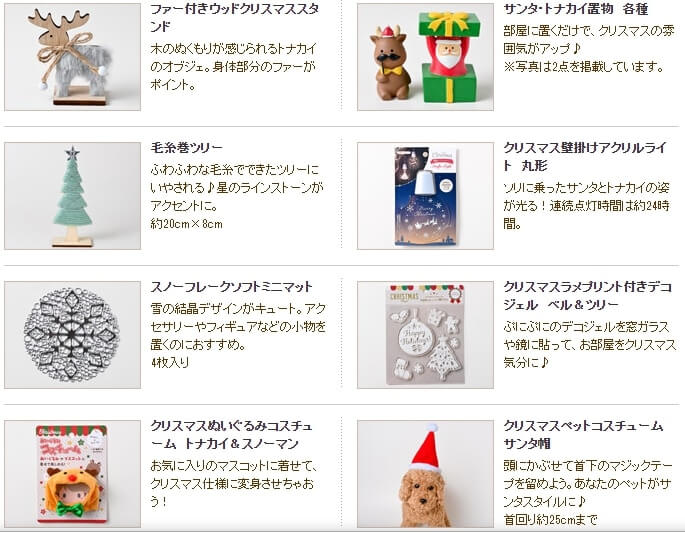
Task: Click the ※写真は2点を掲載しています note
Action: pyautogui.click(x=584, y=67)
